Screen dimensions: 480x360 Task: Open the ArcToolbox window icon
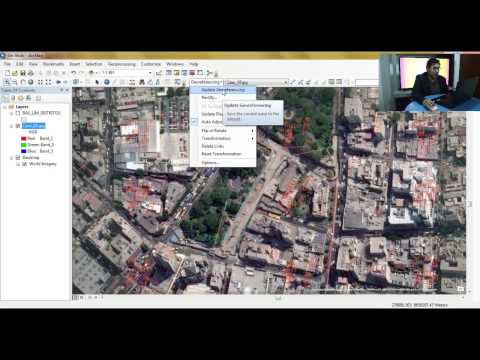click(x=192, y=73)
